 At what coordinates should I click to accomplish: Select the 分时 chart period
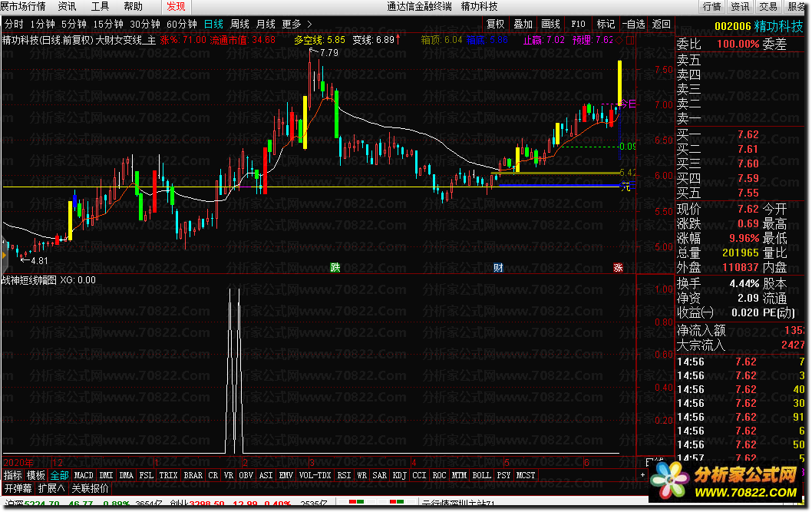coord(14,25)
